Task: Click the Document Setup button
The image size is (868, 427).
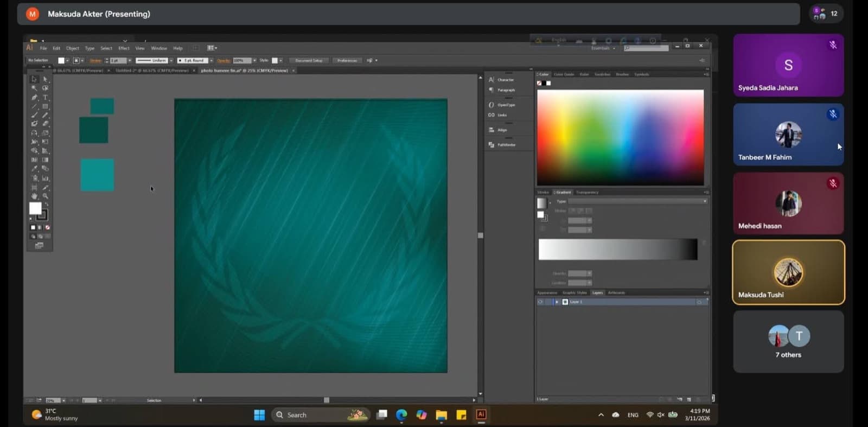Action: [309, 60]
